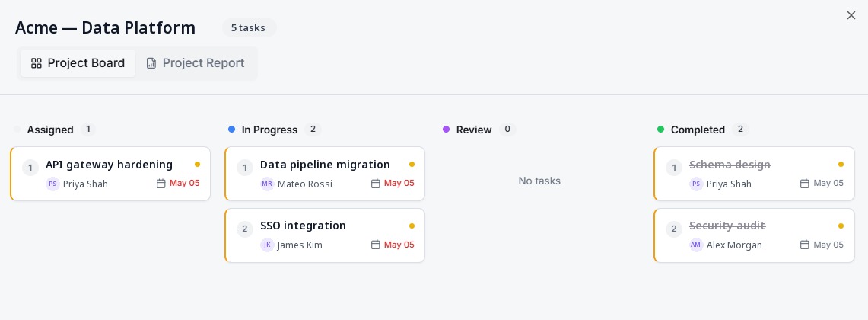This screenshot has height=320, width=868.
Task: Click number badge 2 on SSO integration
Action: click(x=245, y=229)
